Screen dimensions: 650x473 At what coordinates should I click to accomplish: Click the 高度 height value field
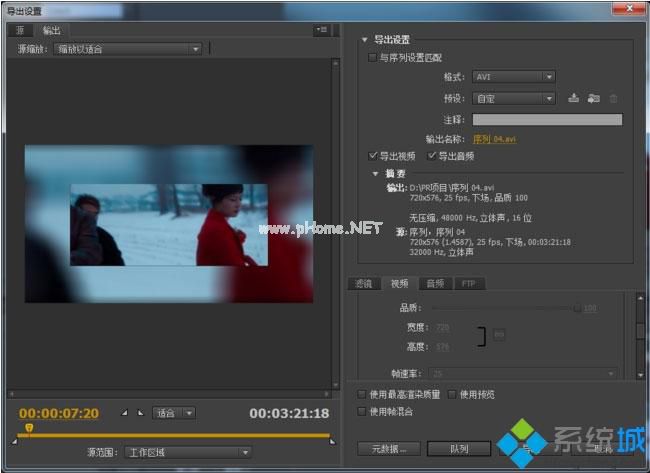443,347
